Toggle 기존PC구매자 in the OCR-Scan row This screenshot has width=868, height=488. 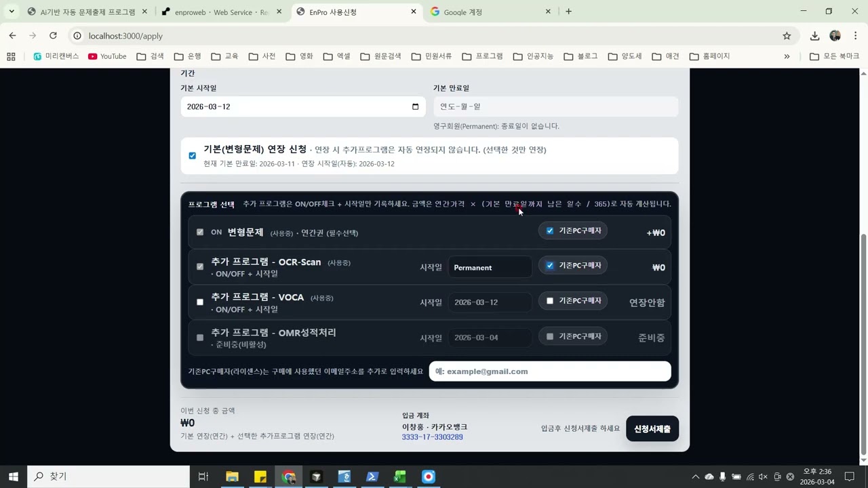click(x=550, y=265)
